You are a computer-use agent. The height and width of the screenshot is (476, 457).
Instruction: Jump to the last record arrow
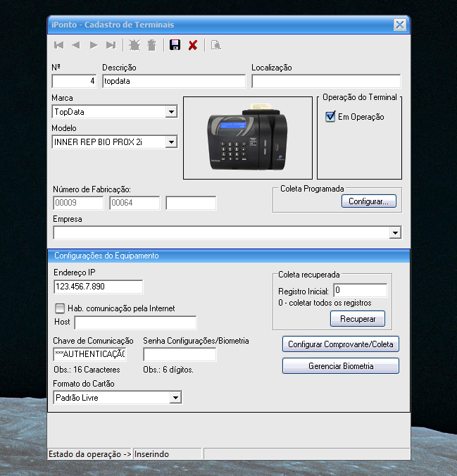pos(111,45)
